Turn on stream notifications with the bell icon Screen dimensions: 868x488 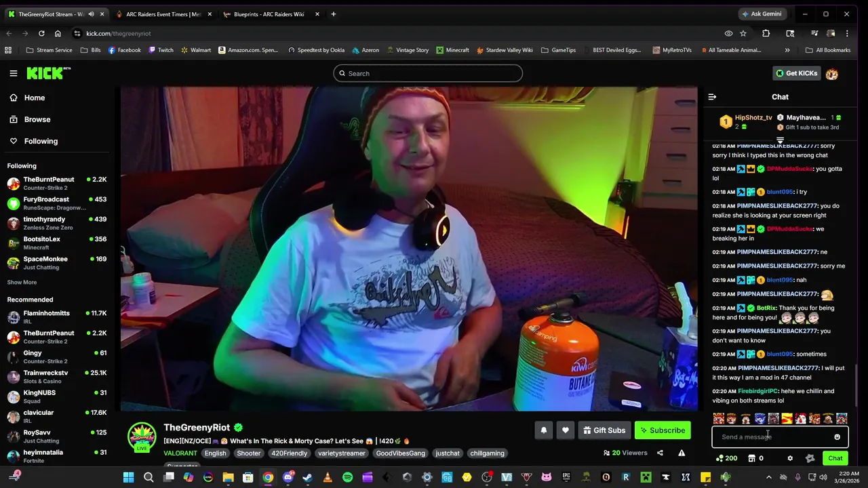pyautogui.click(x=543, y=430)
